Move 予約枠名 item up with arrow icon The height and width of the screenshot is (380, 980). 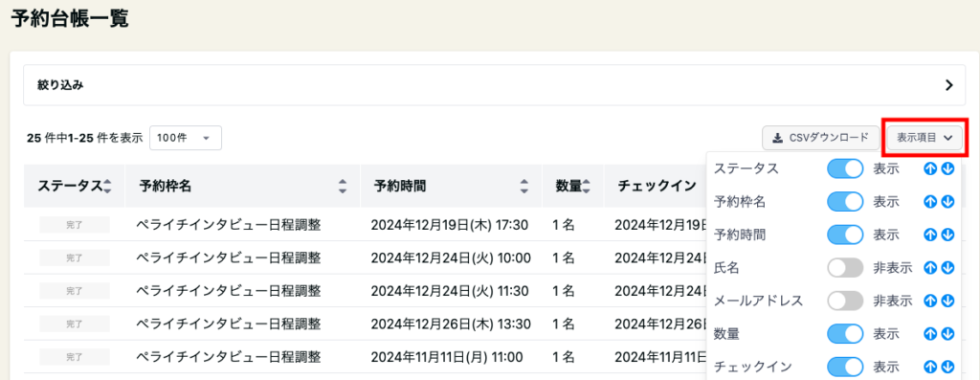click(930, 202)
